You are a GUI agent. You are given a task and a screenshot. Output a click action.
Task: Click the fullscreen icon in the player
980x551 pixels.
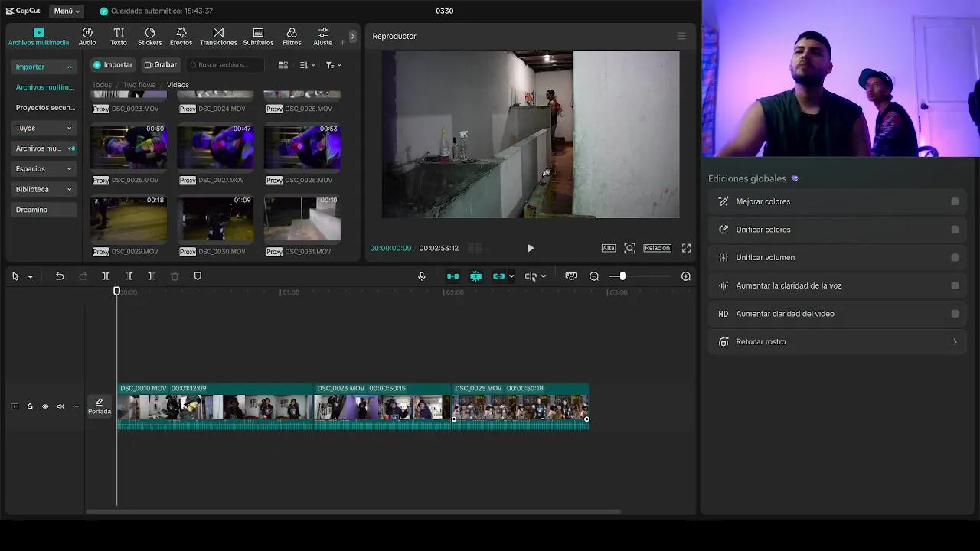tap(686, 248)
